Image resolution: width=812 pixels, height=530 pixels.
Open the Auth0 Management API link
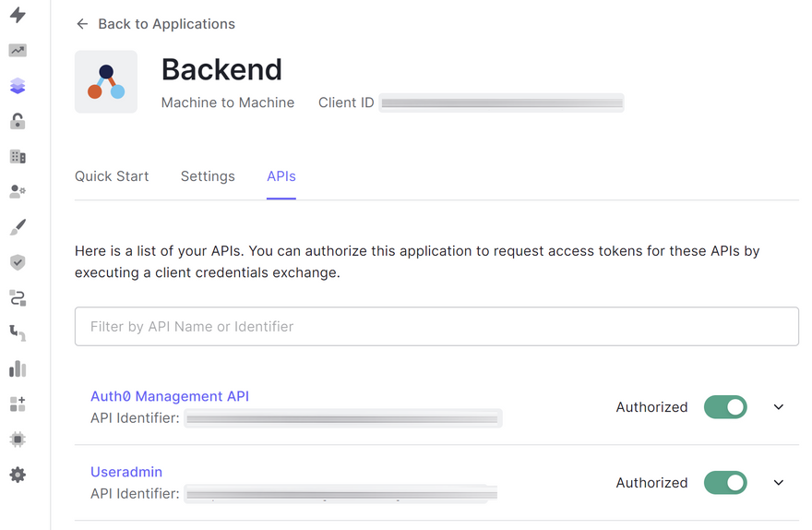click(170, 396)
